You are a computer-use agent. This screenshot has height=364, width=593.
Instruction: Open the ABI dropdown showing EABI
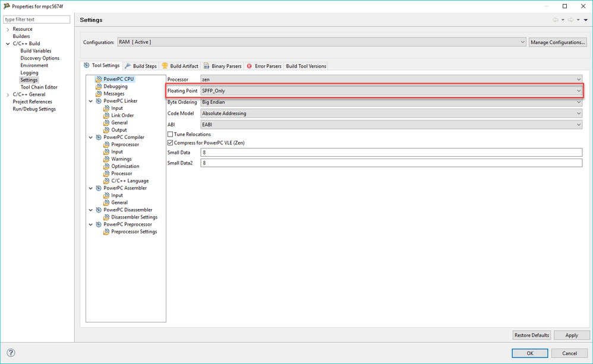pos(391,124)
